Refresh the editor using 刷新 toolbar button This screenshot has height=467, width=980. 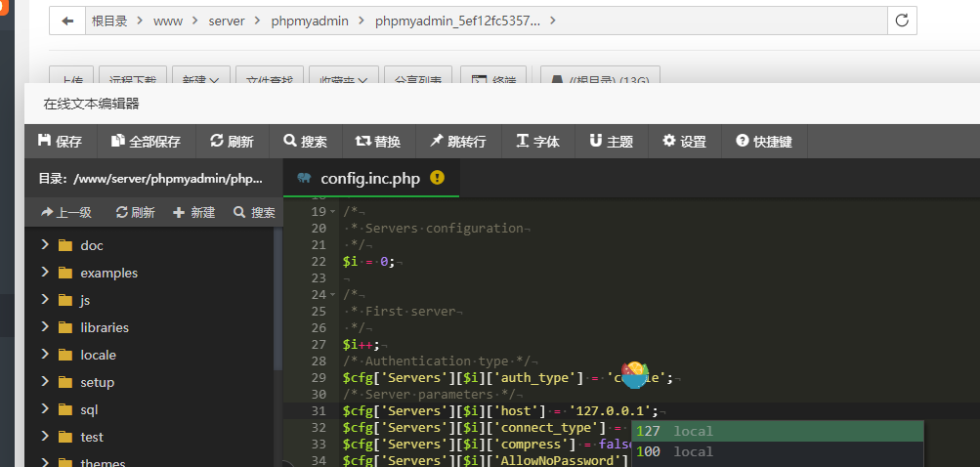pyautogui.click(x=232, y=142)
